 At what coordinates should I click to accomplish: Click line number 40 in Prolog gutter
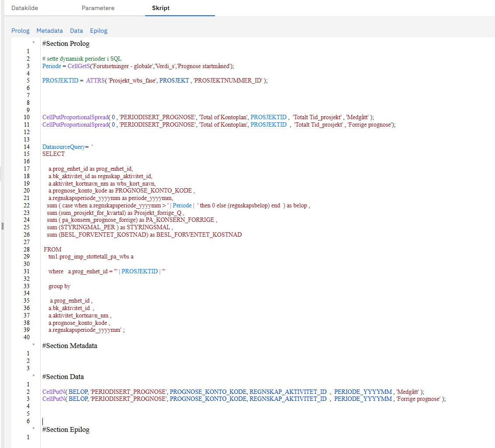pos(27,337)
